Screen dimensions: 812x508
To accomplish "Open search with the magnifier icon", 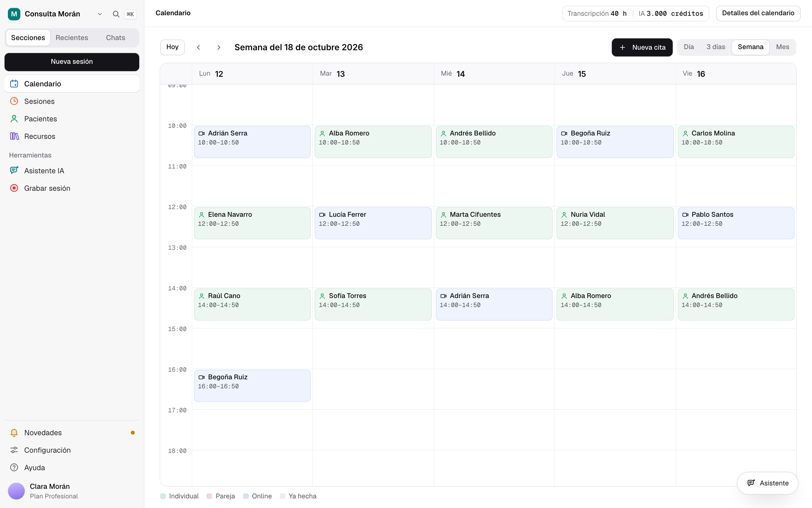I will [116, 14].
